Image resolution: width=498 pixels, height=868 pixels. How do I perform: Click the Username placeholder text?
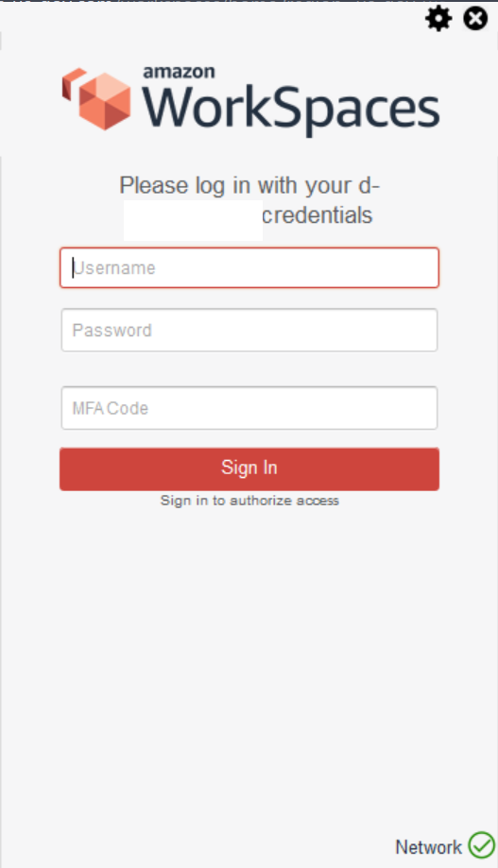click(114, 268)
